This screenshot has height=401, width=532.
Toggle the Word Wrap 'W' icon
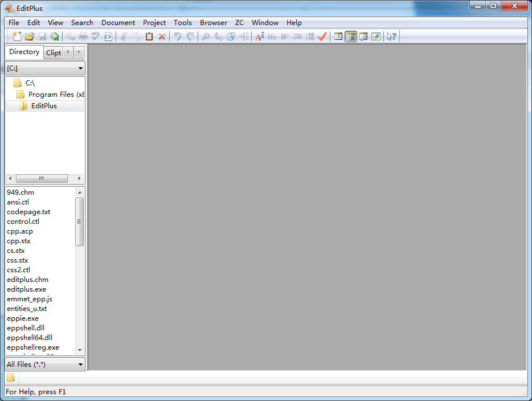pyautogui.click(x=284, y=36)
